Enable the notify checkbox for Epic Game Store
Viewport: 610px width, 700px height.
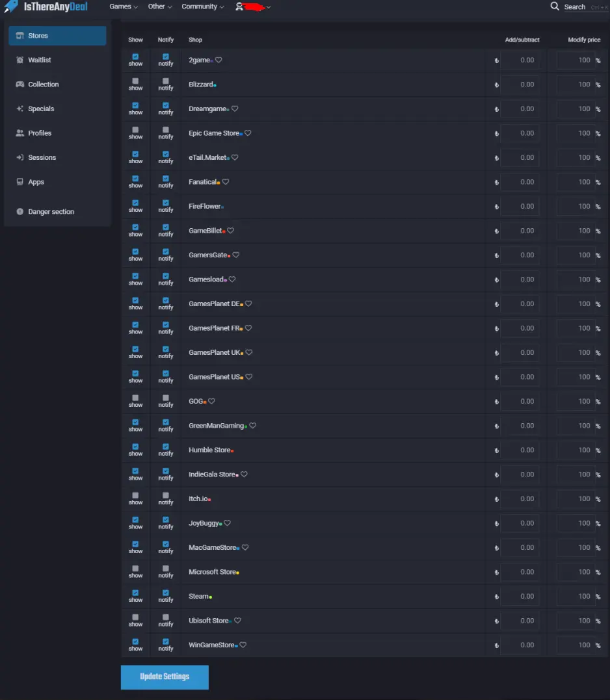(x=166, y=129)
